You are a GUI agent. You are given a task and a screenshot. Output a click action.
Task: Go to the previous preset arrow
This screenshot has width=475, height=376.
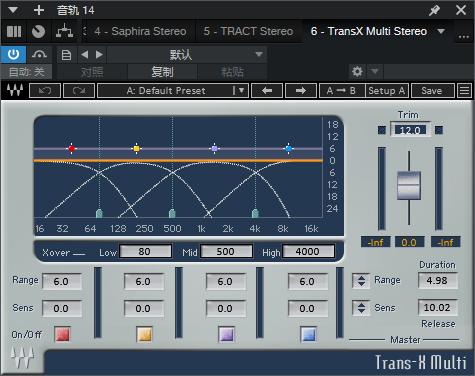85,54
